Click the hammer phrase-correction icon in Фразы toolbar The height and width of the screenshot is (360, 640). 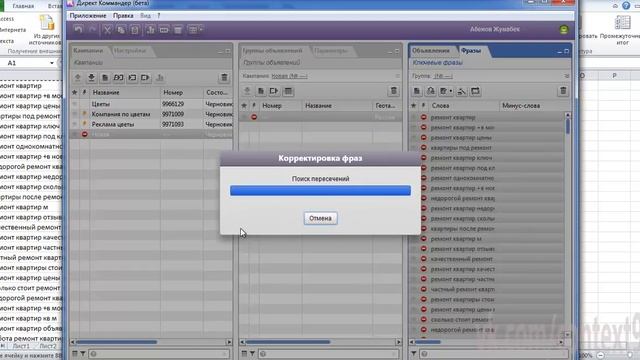(462, 91)
